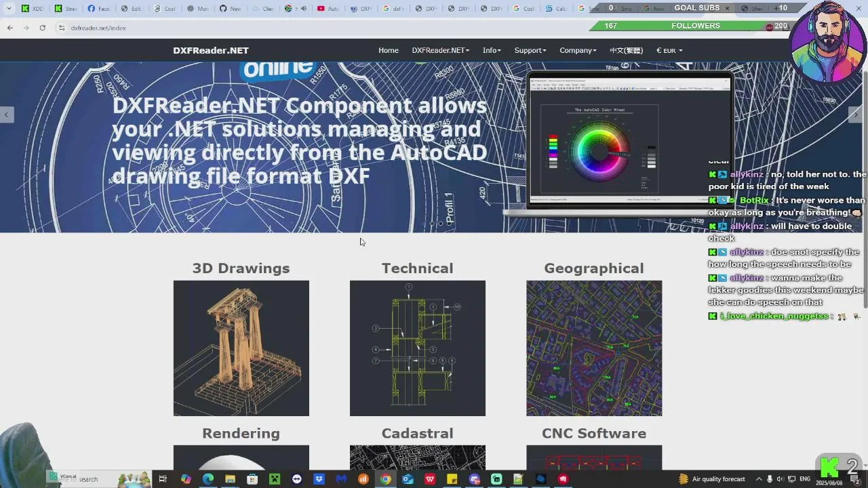Open Microsoft Store taskbar icon
Viewport: 868px width, 488px height.
(252, 479)
